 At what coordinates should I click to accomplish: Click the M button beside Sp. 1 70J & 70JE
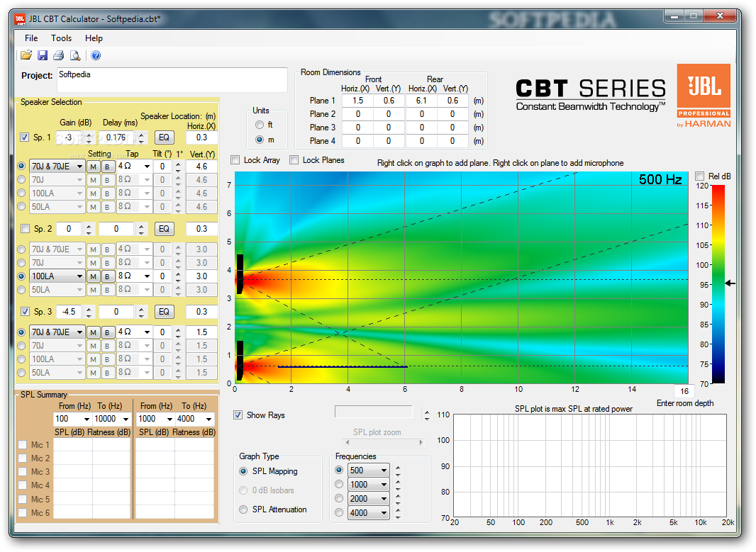point(93,167)
